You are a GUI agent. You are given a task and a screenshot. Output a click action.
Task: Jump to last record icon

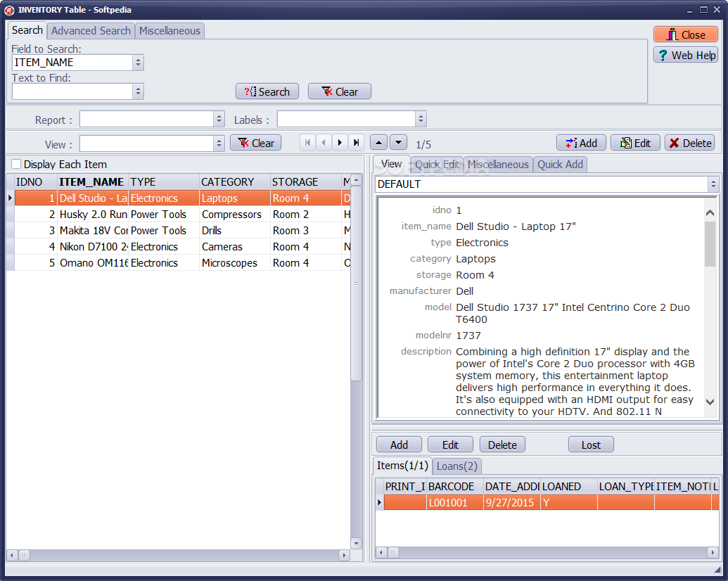[x=356, y=143]
